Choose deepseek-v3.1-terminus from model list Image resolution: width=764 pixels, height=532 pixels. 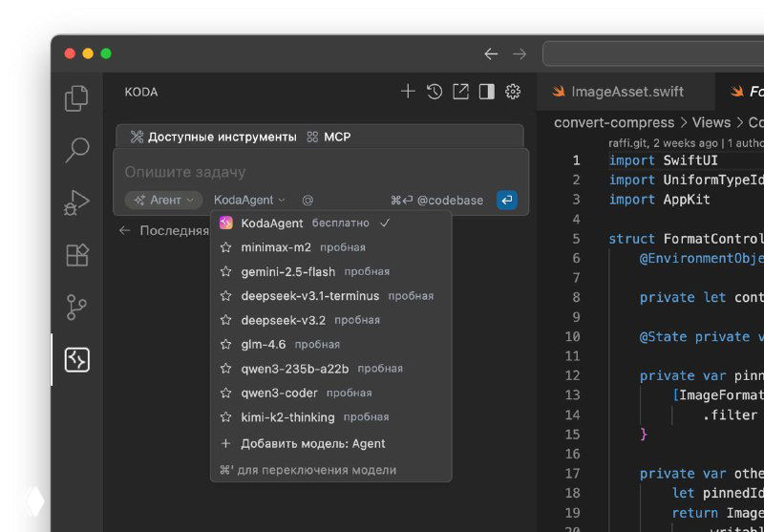coord(330,296)
